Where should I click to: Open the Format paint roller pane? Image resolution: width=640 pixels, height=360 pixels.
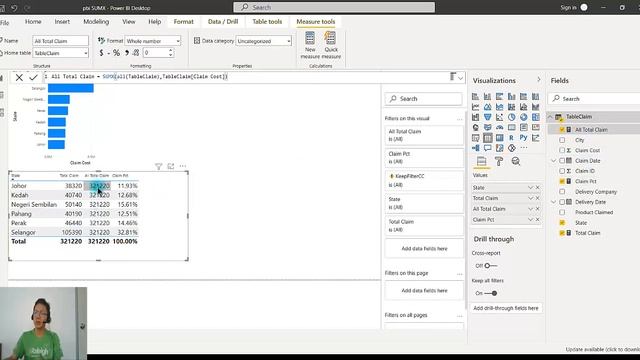tap(499, 161)
